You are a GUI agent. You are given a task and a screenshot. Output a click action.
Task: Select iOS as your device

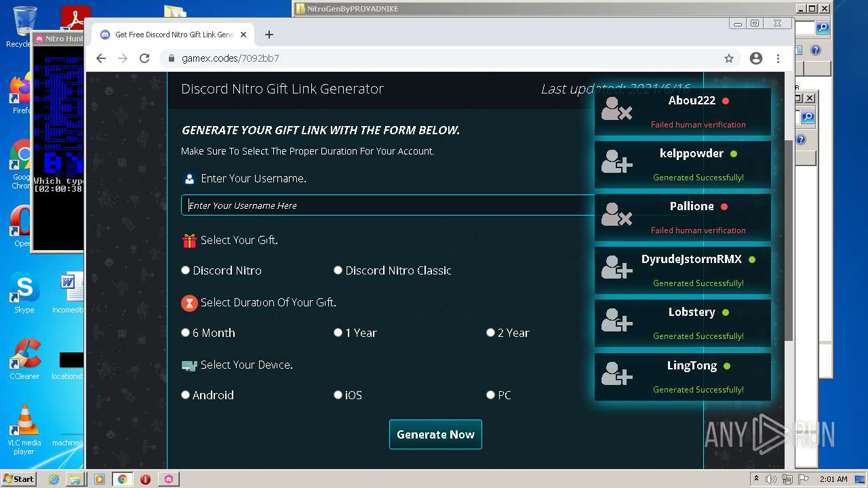338,395
